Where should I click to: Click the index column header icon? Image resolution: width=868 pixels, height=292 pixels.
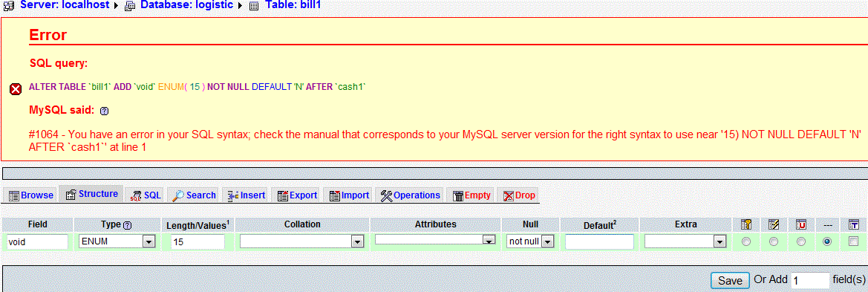tap(774, 224)
